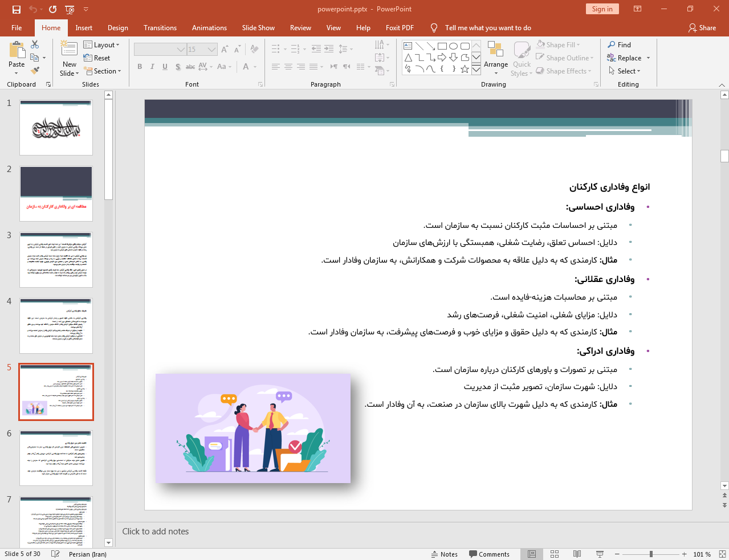This screenshot has width=729, height=560.
Task: Click the Sign in button
Action: coord(602,9)
